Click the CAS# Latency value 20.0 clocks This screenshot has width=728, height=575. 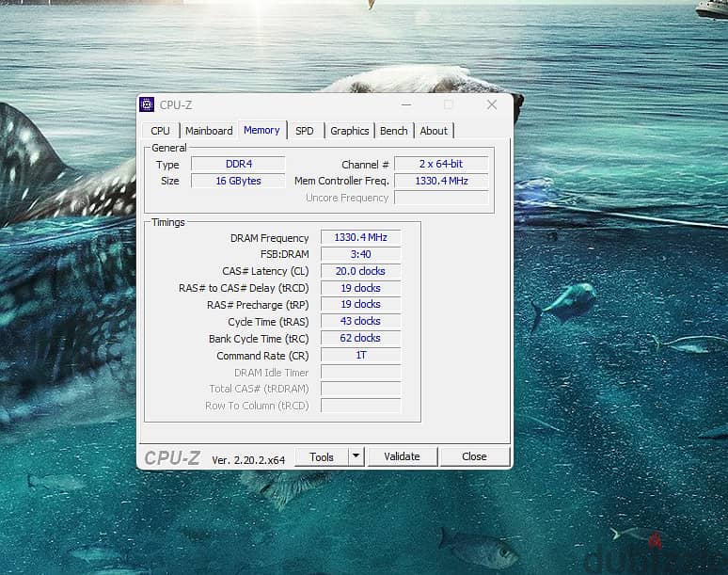pos(361,271)
